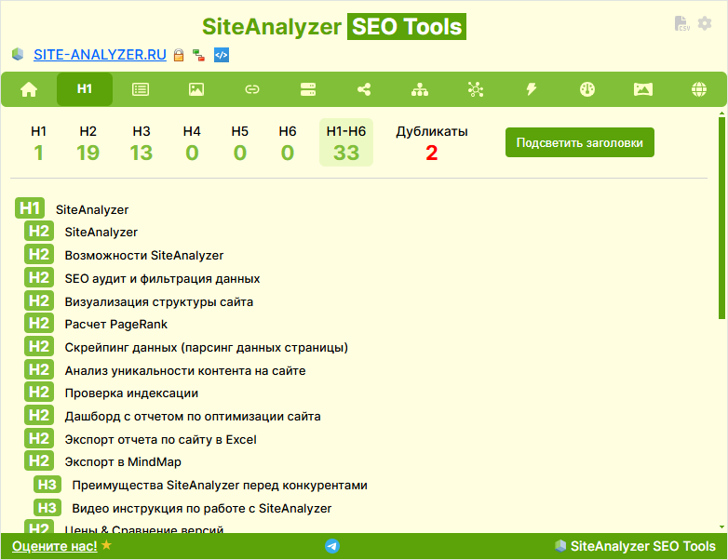The image size is (728, 560).
Task: Click the padlock HTTPS icon
Action: coord(179,55)
